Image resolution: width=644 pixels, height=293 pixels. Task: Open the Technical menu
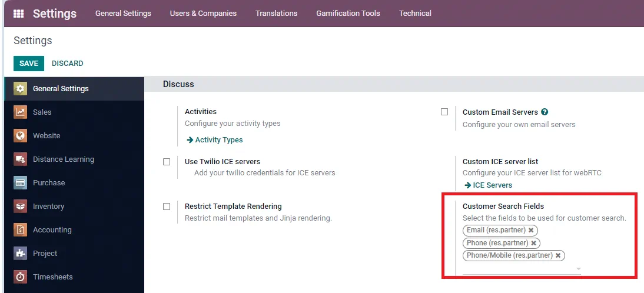(415, 13)
